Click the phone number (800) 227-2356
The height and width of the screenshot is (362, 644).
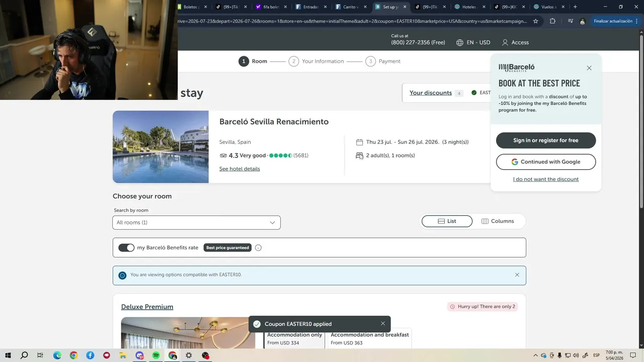tap(418, 43)
